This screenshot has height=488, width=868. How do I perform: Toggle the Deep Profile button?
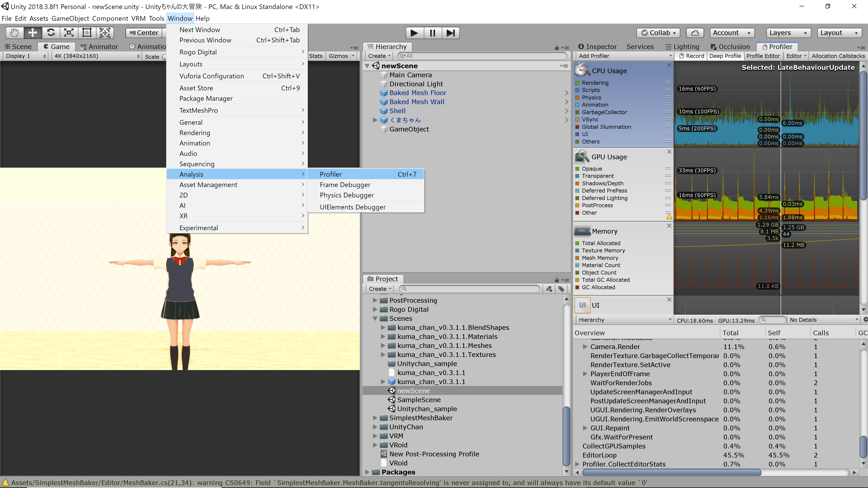pos(725,56)
